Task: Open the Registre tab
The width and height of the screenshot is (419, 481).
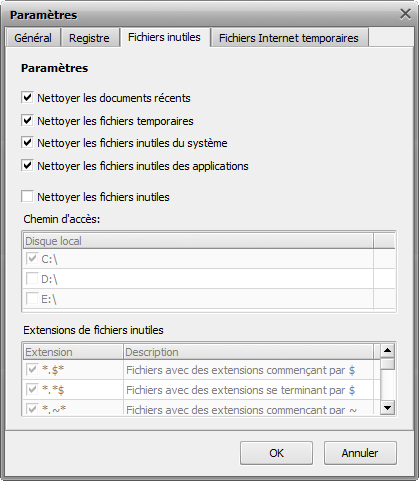Action: pyautogui.click(x=89, y=38)
